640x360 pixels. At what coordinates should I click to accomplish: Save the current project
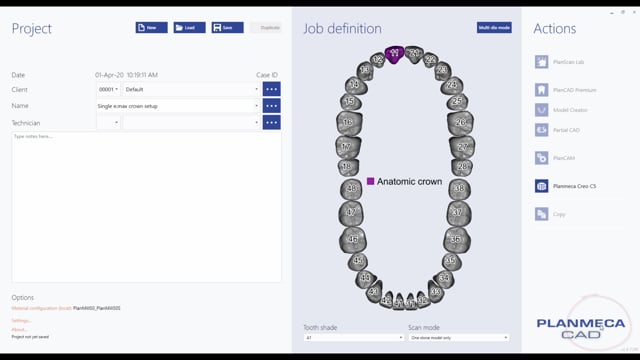click(x=227, y=27)
